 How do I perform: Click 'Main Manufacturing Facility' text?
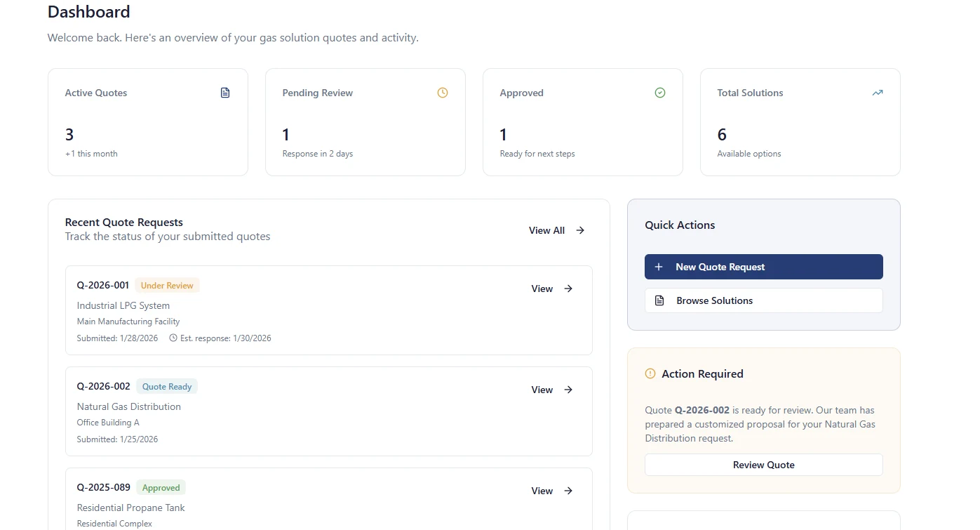click(128, 322)
